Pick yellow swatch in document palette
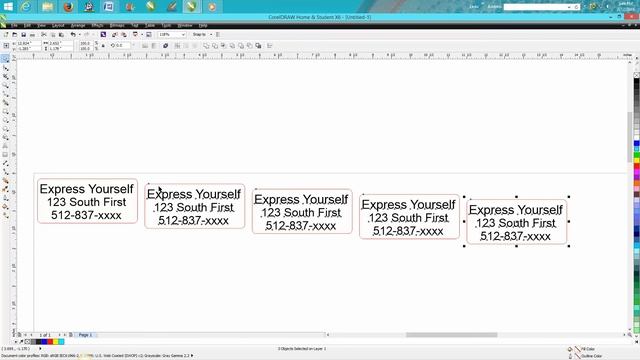The image size is (640, 360). 56,342
